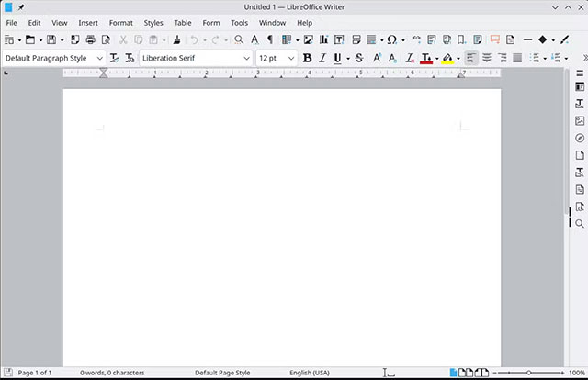588x380 pixels.
Task: Insert a text box
Action: (339, 39)
